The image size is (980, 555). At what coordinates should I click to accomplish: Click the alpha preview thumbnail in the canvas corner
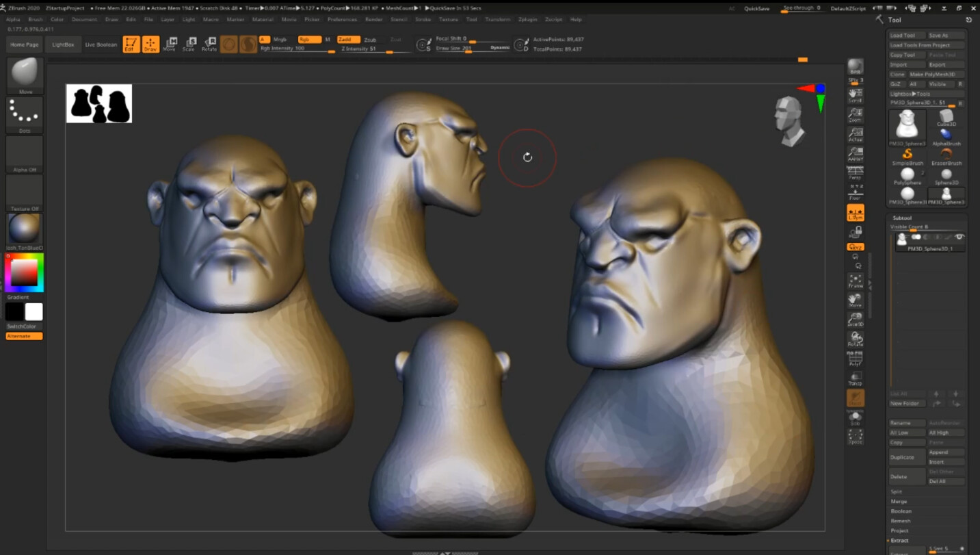click(98, 103)
